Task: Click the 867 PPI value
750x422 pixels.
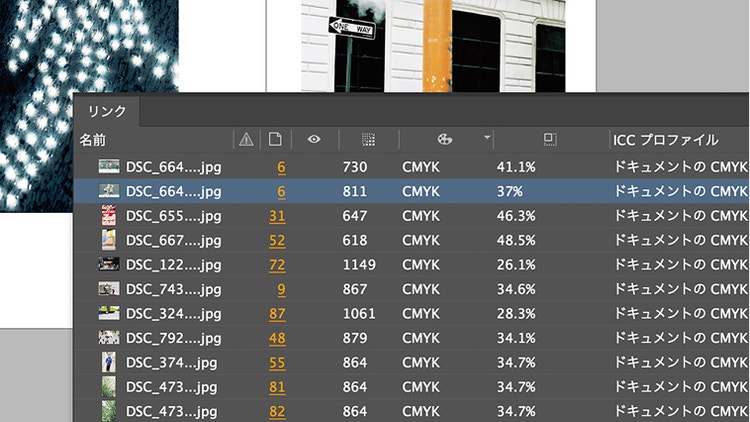Action: click(x=355, y=289)
